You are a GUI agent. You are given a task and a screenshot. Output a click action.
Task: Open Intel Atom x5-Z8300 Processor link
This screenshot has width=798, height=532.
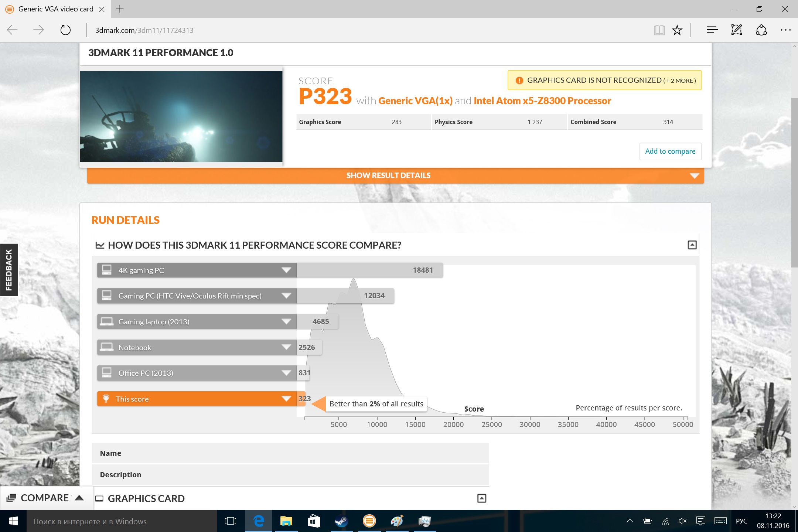(x=542, y=100)
